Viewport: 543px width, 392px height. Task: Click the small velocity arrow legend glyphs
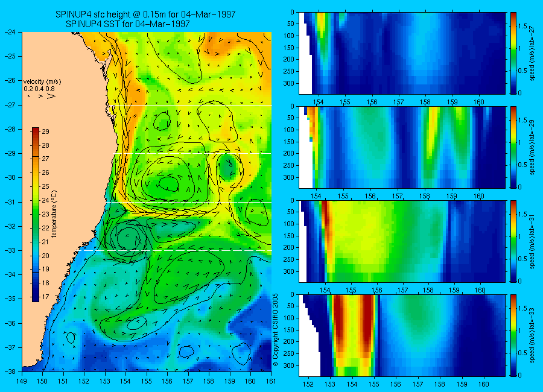[x=41, y=96]
